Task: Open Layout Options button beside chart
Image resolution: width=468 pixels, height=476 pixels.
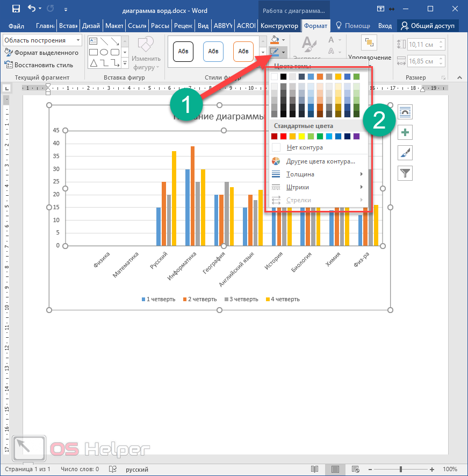Action: point(405,111)
